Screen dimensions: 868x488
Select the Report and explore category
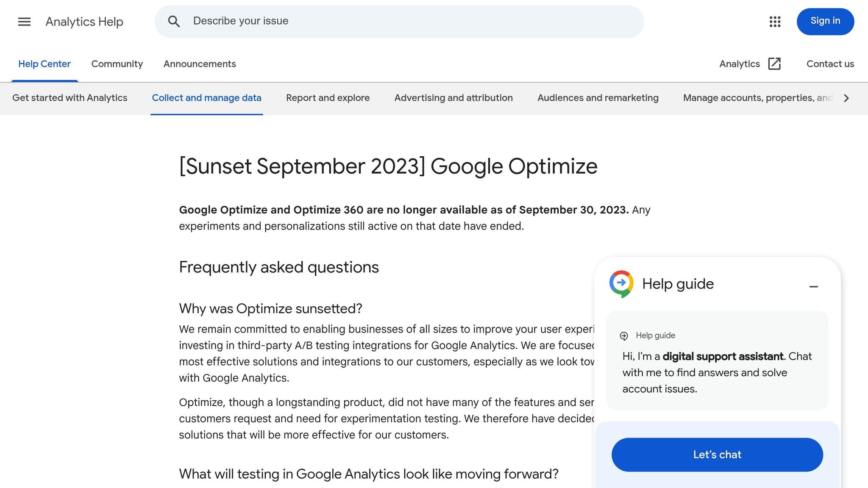point(327,98)
